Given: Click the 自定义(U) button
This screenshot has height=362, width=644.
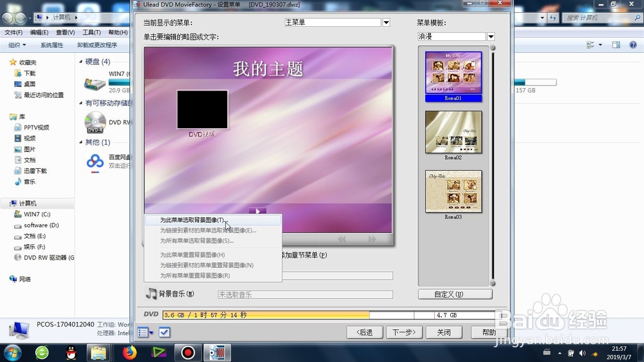Looking at the screenshot, I should click(455, 294).
